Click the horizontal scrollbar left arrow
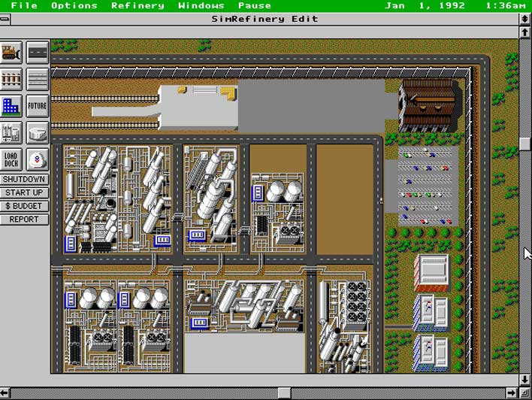The image size is (532, 400). click(5, 393)
